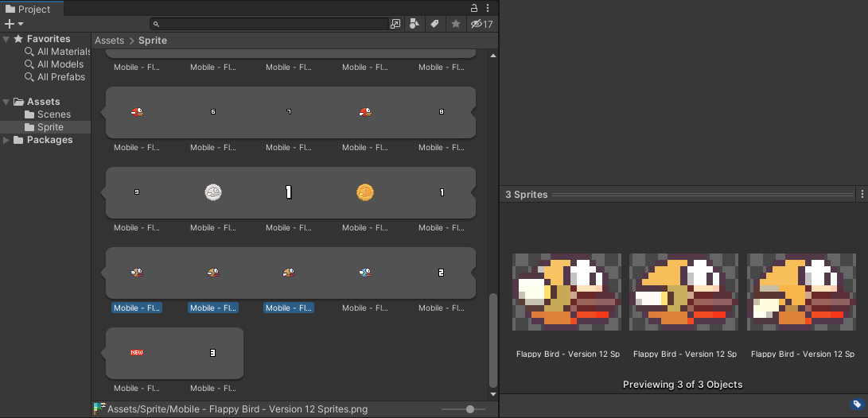The image size is (868, 418).
Task: Collapse the yellow bird sprite row arrow
Action: [x=103, y=273]
